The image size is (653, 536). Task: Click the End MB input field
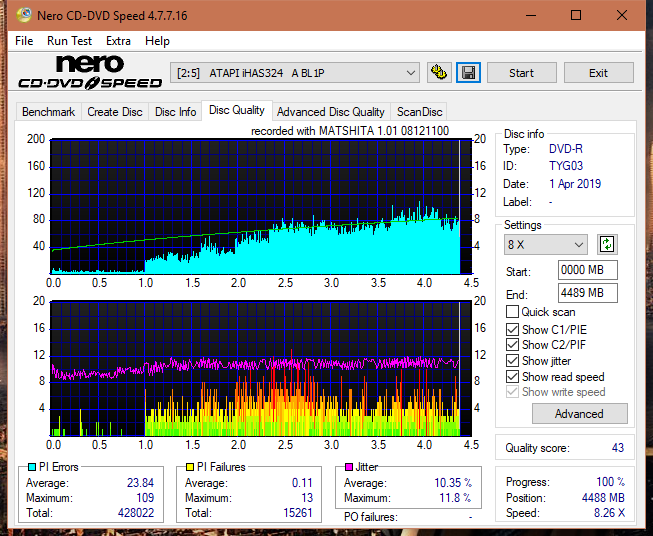tap(587, 293)
